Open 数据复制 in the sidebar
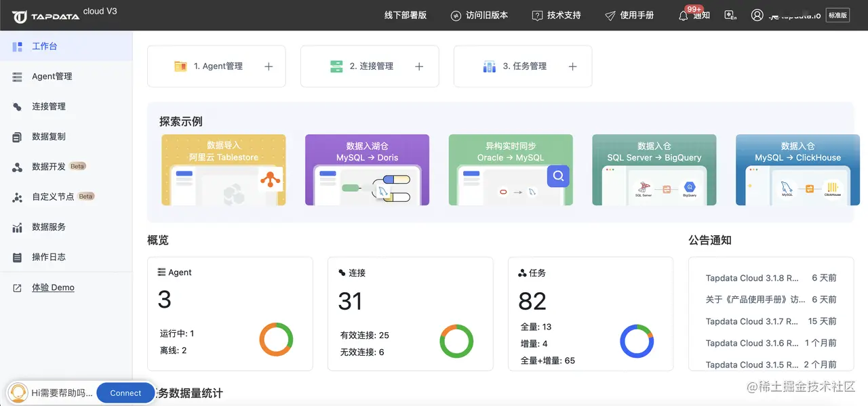Screen dimensions: 868x406 point(66,136)
